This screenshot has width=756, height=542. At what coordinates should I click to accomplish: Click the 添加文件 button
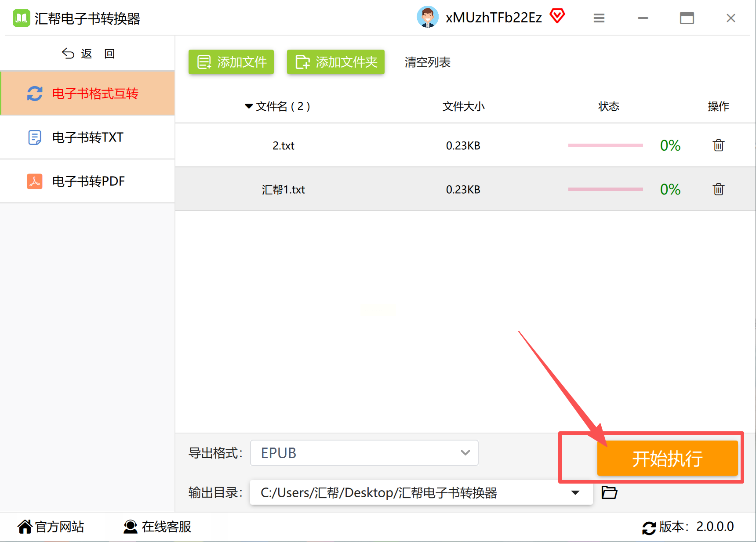231,62
